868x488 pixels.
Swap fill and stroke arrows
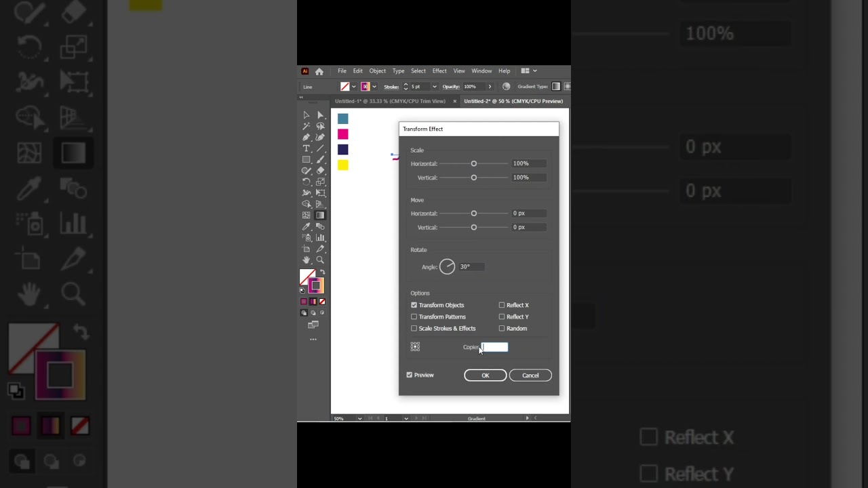point(323,272)
